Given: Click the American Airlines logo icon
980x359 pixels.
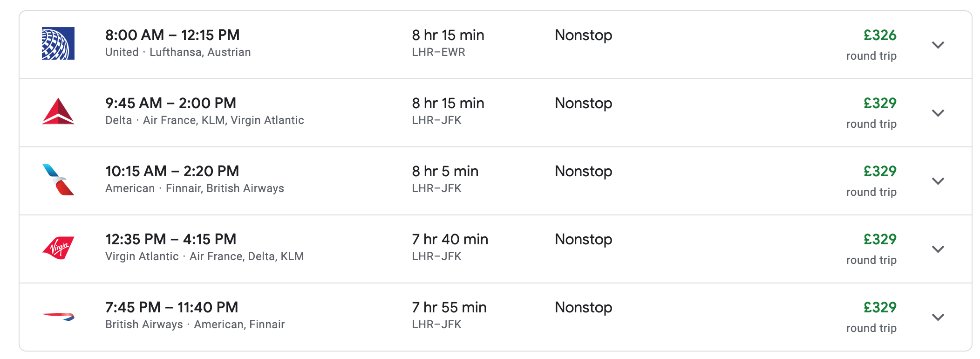Looking at the screenshot, I should click(58, 179).
